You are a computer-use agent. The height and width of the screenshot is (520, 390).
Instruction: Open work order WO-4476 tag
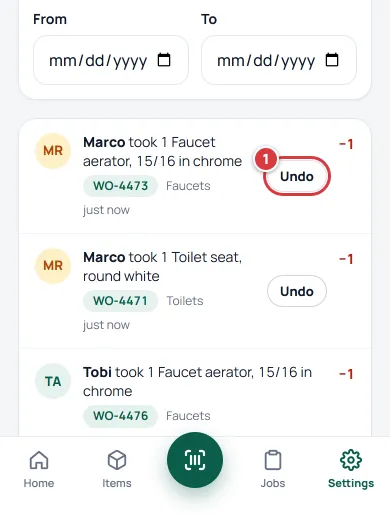tap(120, 416)
